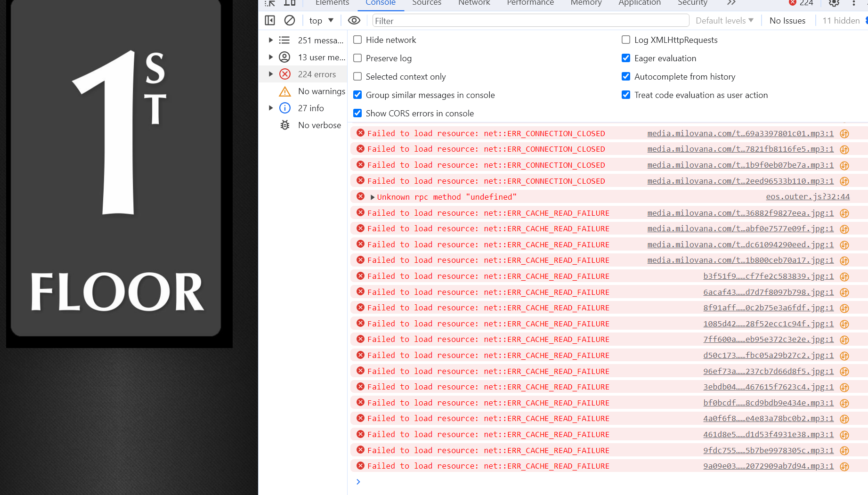The image size is (868, 495).
Task: Open the Performance tab
Action: tap(530, 3)
